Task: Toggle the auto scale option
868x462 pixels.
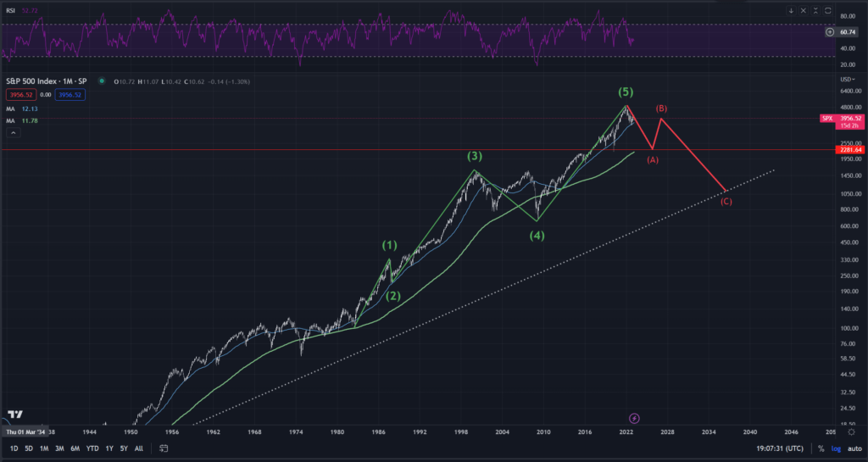Action: [854, 448]
